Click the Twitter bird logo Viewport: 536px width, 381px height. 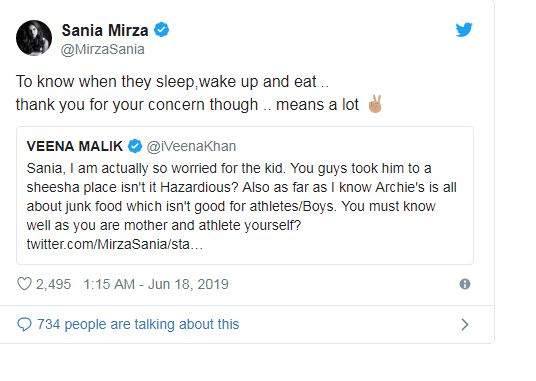coord(464,30)
